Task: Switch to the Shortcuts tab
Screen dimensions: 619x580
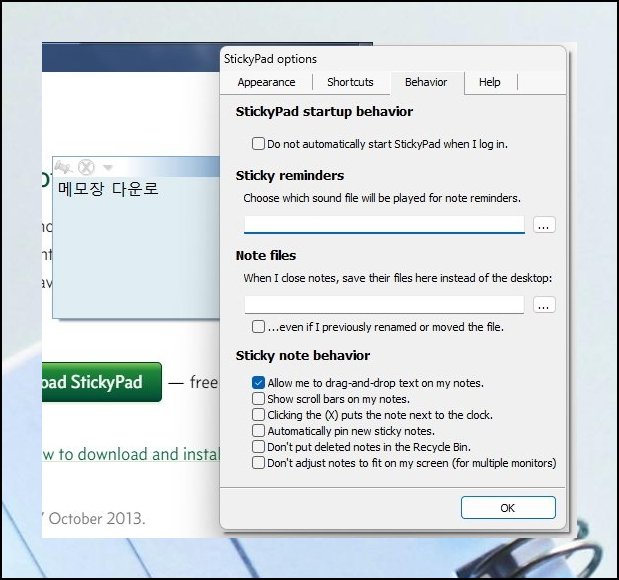Action: click(350, 82)
